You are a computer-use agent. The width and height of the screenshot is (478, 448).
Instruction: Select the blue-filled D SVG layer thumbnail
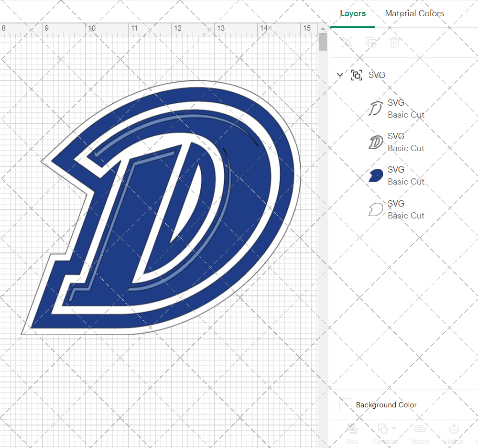376,175
